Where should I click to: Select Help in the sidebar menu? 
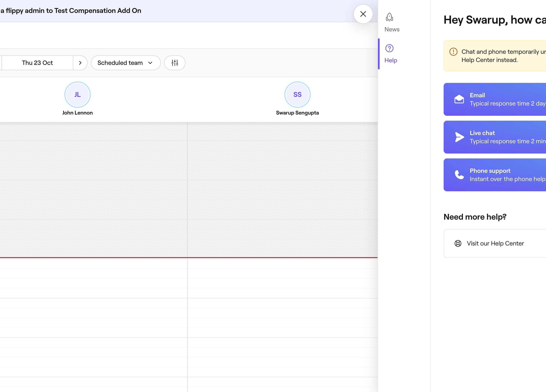pos(390,54)
